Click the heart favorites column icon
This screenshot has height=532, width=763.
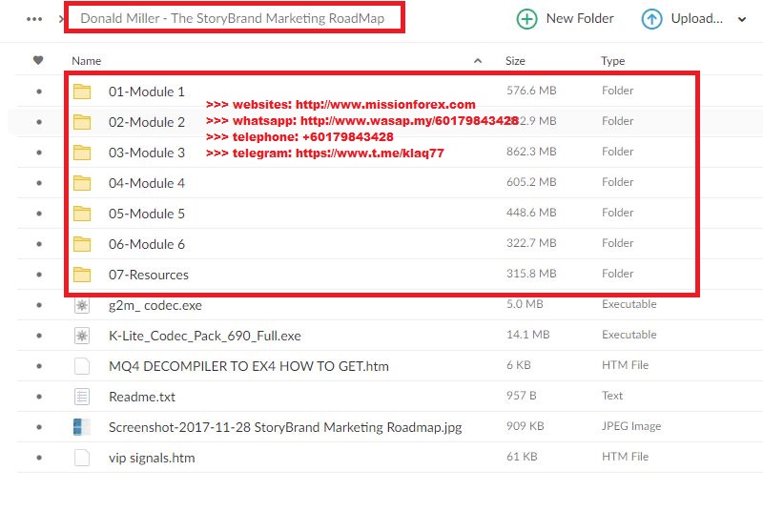[x=38, y=60]
